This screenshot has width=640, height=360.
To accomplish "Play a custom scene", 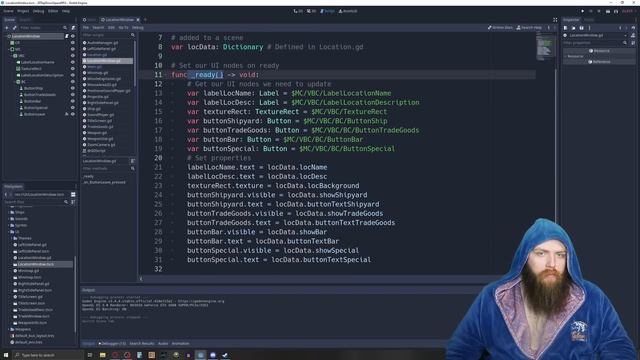I will (x=616, y=11).
